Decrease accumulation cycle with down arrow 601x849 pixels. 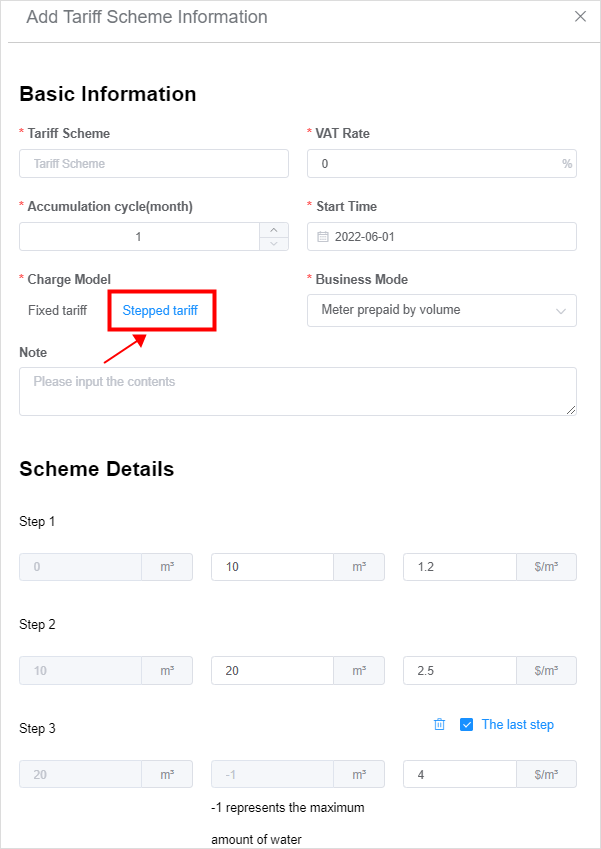274,244
